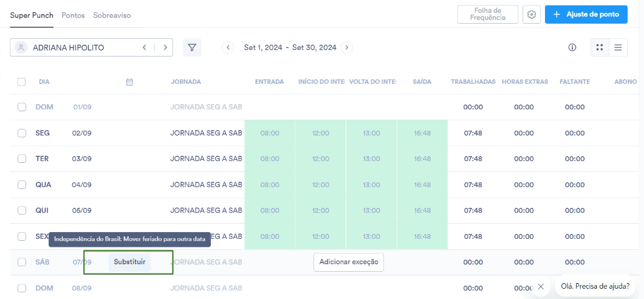Toggle the select-all checkbox in header
Viewport: 644px width, 299px height.
coord(21,81)
